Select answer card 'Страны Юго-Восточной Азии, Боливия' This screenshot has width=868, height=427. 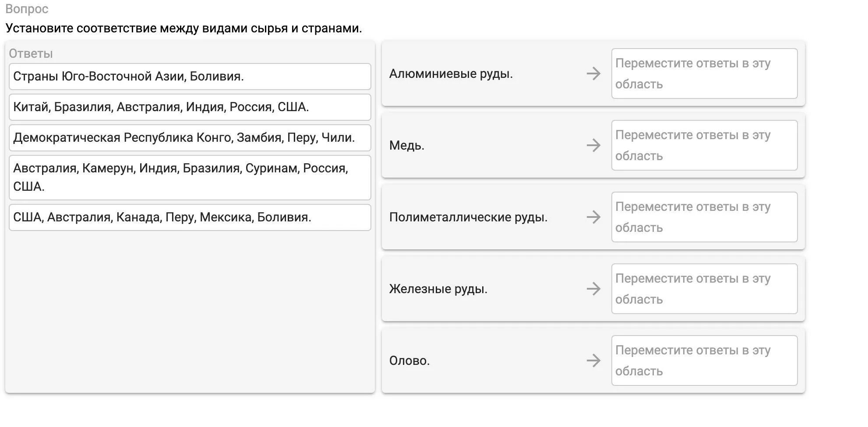pos(190,77)
